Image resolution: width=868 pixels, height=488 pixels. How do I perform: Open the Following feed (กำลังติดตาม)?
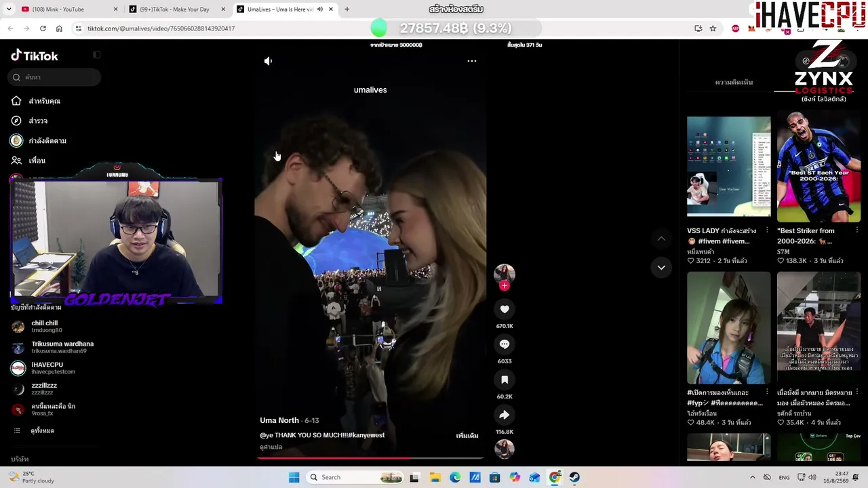pos(47,140)
